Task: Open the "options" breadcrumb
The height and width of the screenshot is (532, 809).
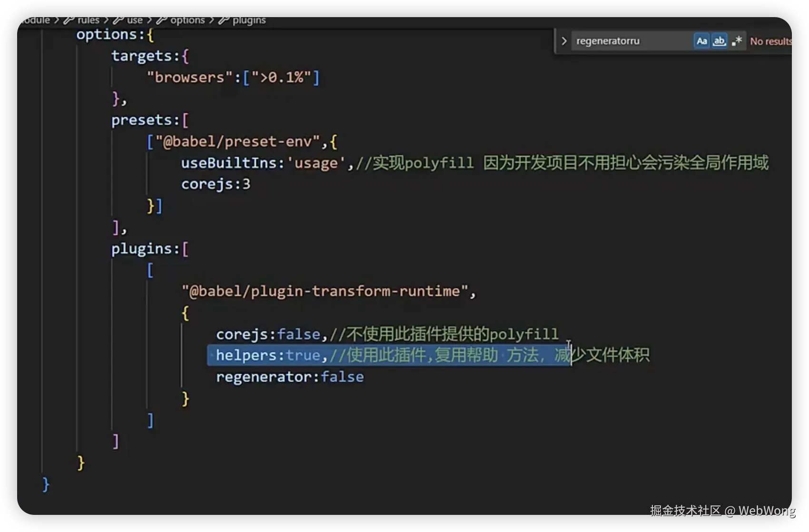Action: [x=181, y=20]
